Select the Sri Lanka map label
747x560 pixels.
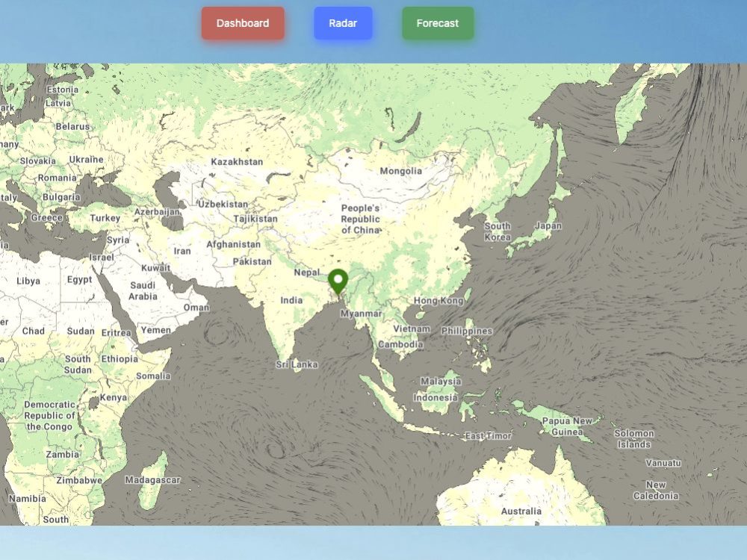(297, 365)
